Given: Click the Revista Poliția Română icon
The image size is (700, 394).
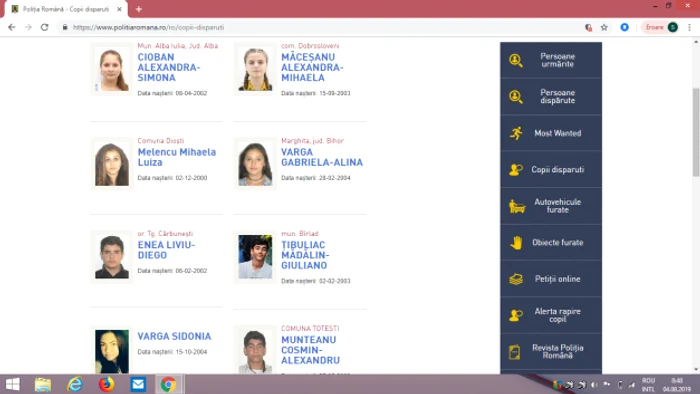Looking at the screenshot, I should [514, 352].
